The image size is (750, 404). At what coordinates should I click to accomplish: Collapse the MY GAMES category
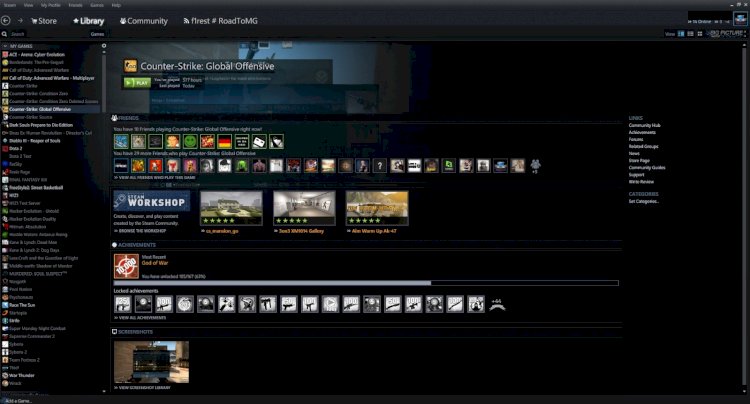click(x=5, y=46)
